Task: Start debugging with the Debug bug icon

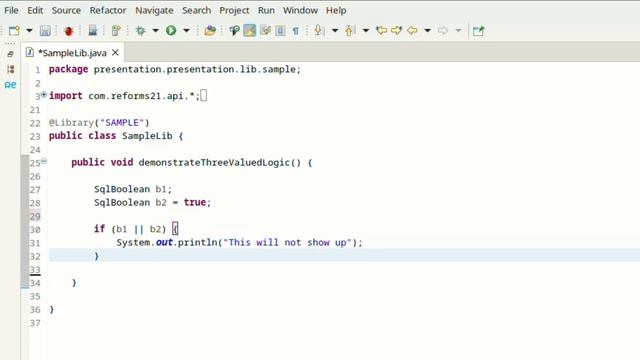Action: (x=140, y=31)
